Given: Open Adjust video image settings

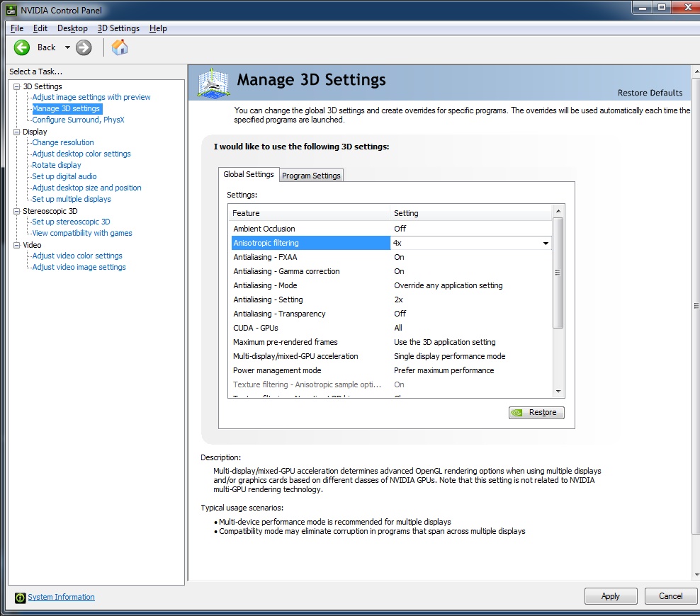Looking at the screenshot, I should pyautogui.click(x=79, y=267).
